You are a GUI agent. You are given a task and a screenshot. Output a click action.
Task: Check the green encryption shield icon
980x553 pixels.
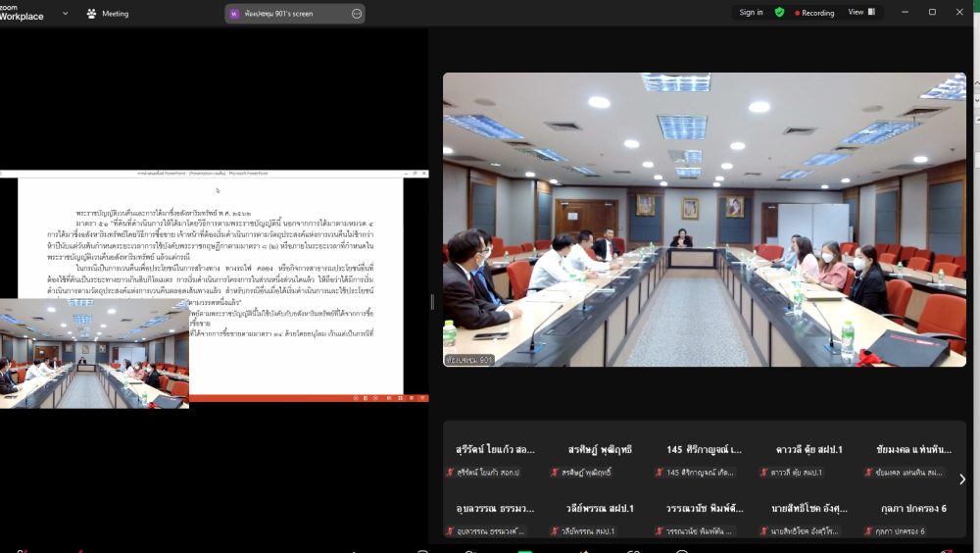tap(779, 13)
